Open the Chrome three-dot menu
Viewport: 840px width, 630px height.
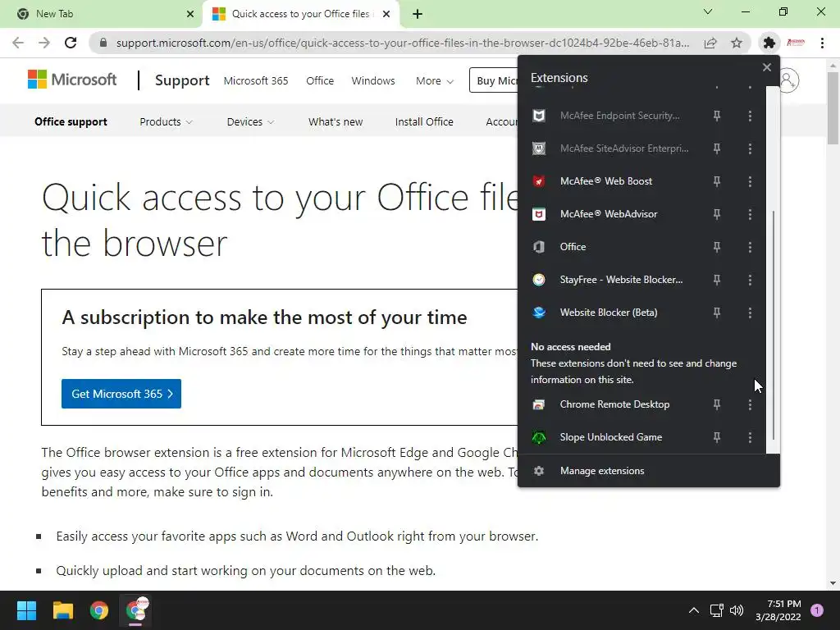click(822, 43)
